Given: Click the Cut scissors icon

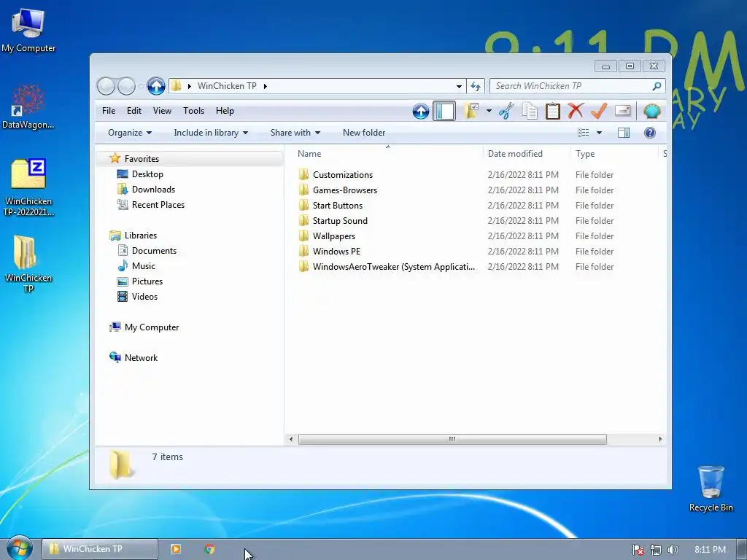Looking at the screenshot, I should click(506, 111).
